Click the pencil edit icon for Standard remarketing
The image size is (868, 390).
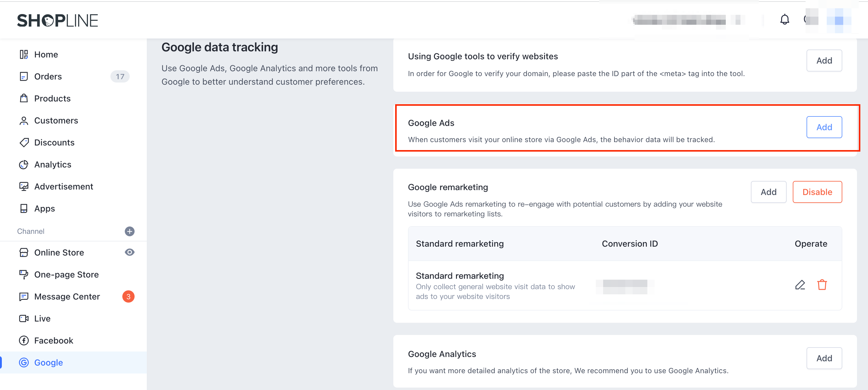(x=800, y=285)
